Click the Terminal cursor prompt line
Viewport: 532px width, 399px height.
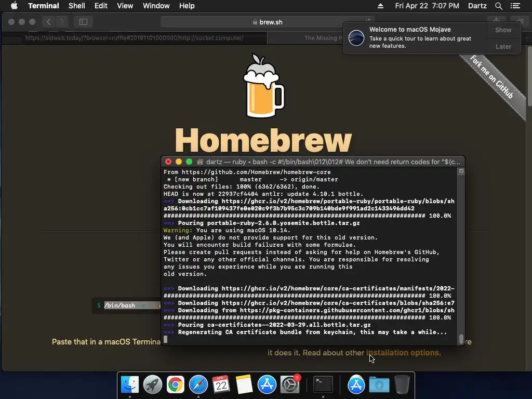click(166, 339)
